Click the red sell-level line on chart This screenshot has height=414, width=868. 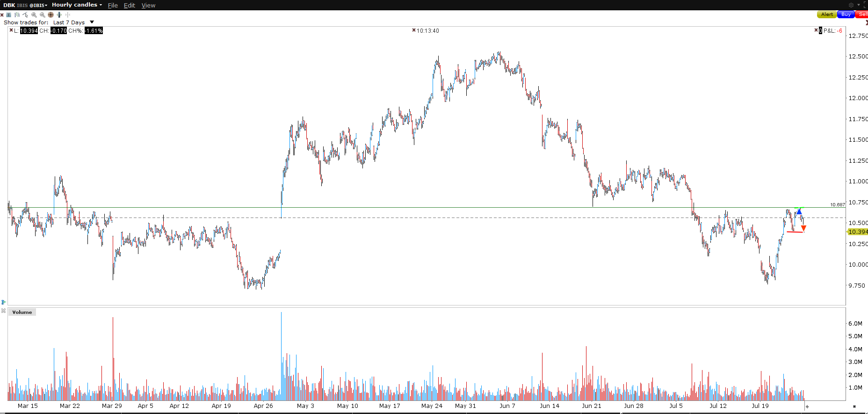[795, 232]
